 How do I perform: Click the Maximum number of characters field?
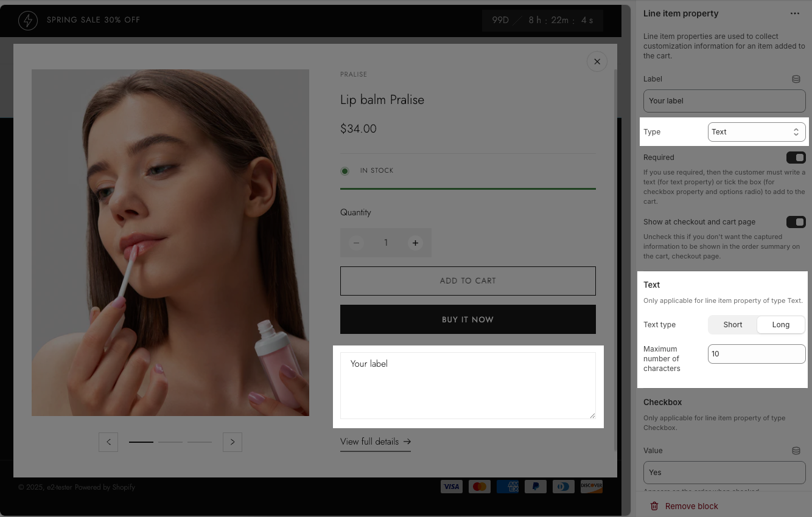coord(756,354)
